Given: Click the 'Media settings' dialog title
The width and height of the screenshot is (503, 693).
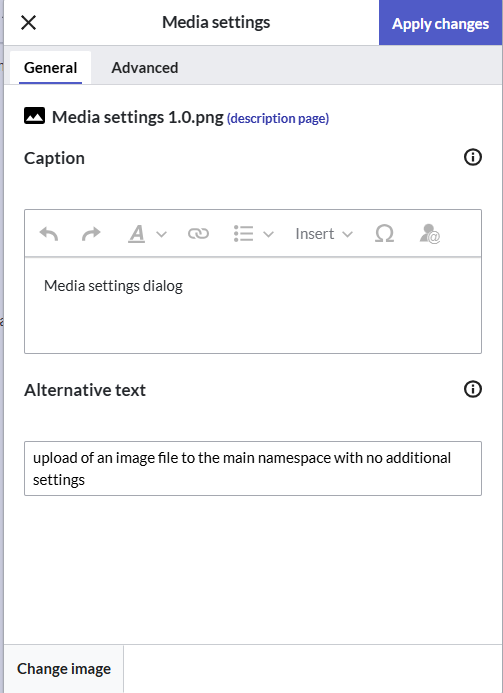Looking at the screenshot, I should (x=216, y=22).
